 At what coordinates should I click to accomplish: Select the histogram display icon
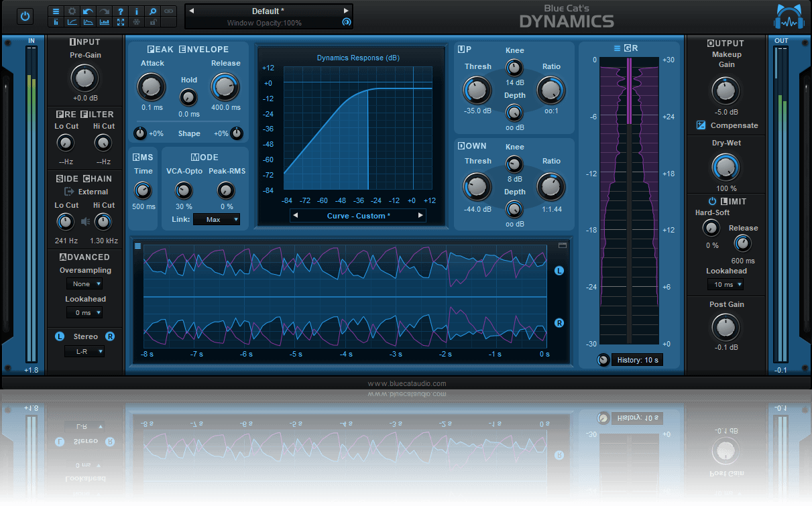tap(104, 22)
